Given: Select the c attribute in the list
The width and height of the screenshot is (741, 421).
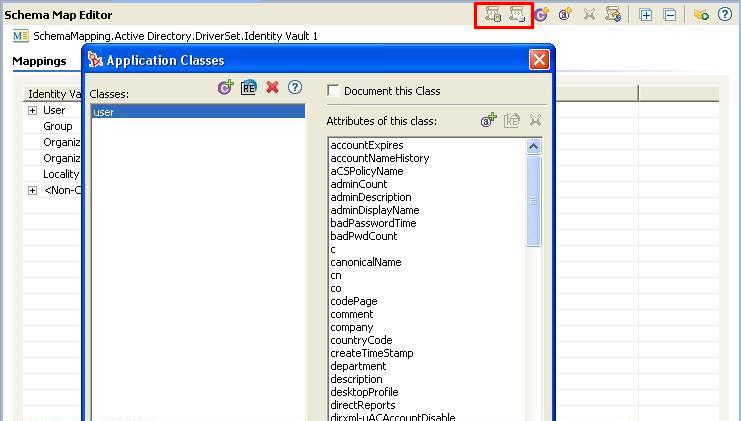Looking at the screenshot, I should click(x=333, y=249).
